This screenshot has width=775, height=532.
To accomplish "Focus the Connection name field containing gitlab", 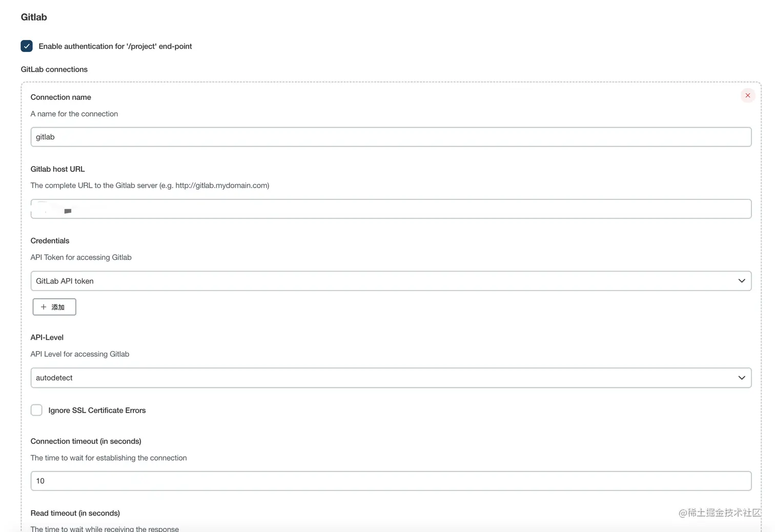I will 390,137.
